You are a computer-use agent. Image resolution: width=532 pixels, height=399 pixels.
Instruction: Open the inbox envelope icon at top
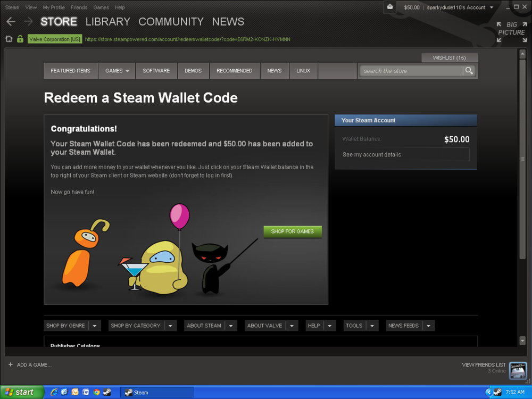pos(390,7)
